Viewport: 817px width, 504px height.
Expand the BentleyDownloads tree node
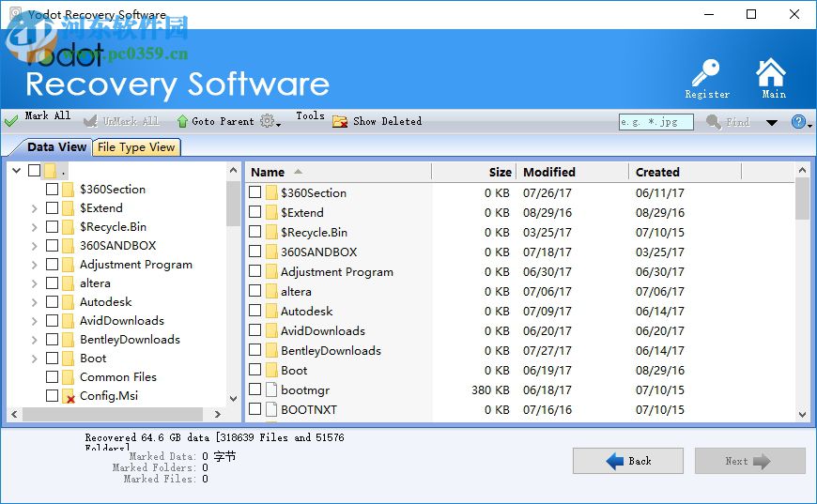tap(35, 340)
